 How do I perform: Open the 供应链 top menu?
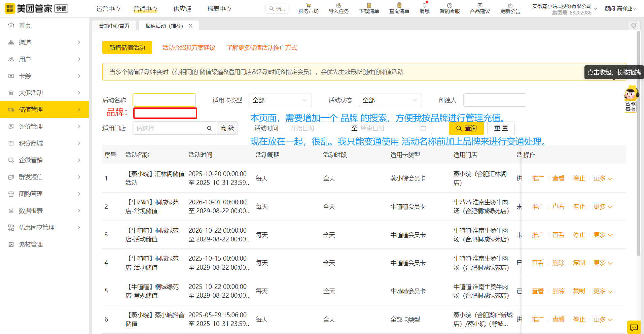(182, 9)
